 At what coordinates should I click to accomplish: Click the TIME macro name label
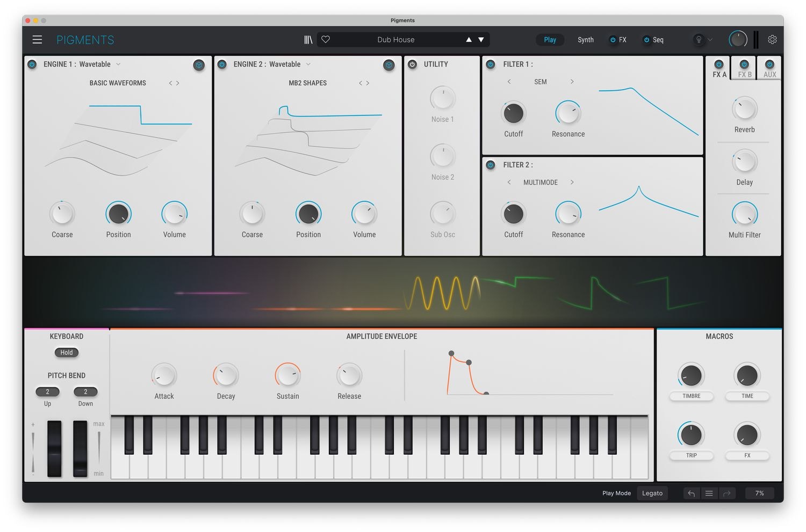(747, 396)
